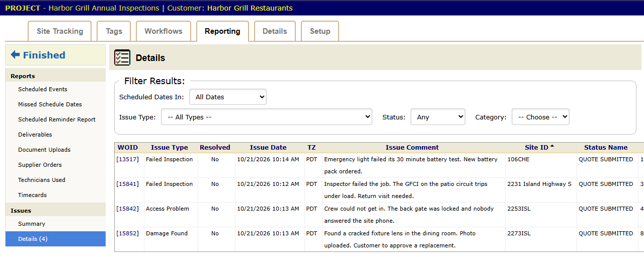Click the emergency light battery test comment
This screenshot has height=257, width=644.
click(x=411, y=165)
